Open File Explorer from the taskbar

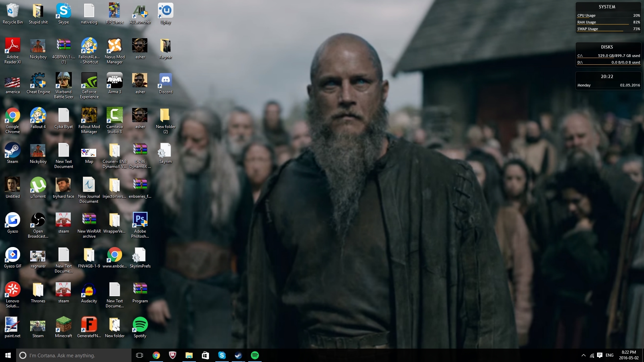(x=189, y=355)
